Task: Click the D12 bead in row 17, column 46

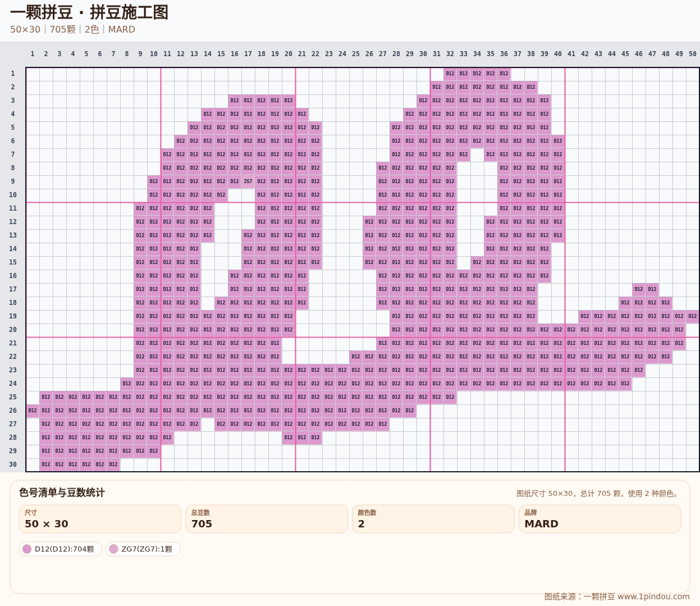Action: [x=639, y=289]
